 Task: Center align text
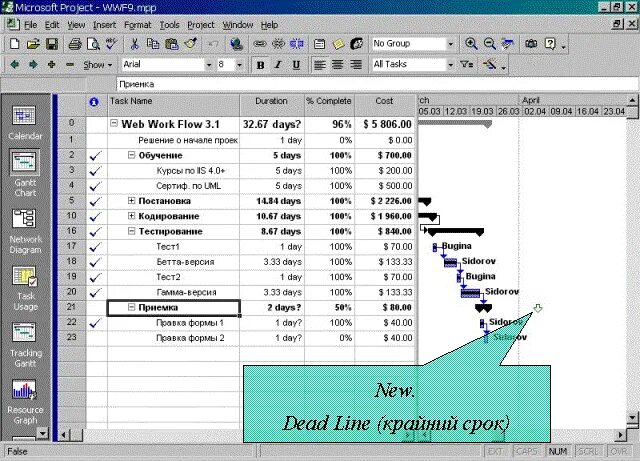pos(338,65)
